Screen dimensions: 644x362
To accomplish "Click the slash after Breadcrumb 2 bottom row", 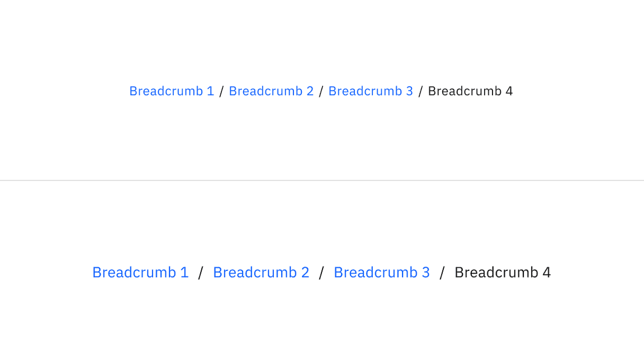I will (x=321, y=272).
